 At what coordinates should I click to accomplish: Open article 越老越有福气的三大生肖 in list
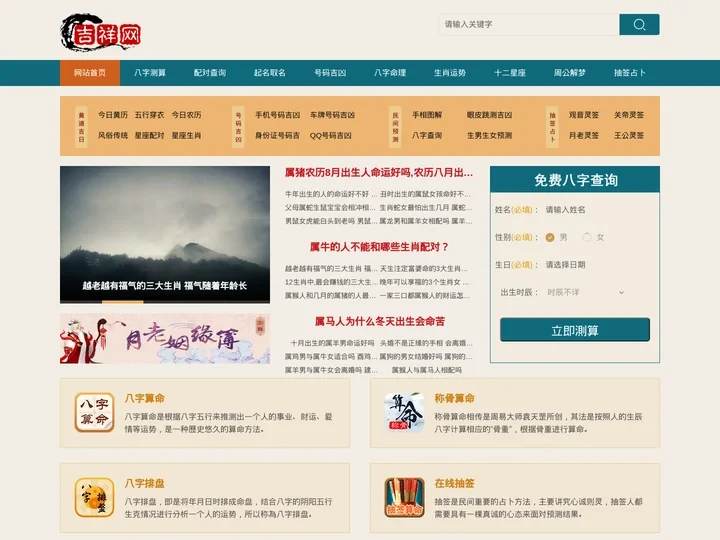tap(331, 269)
